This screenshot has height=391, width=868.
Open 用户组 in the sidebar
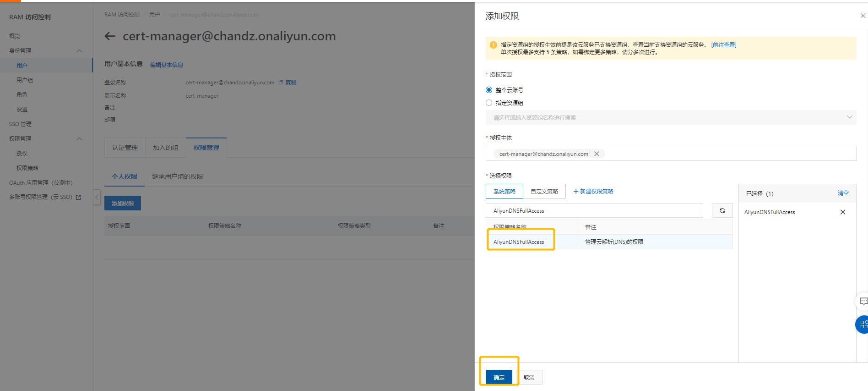(x=25, y=80)
